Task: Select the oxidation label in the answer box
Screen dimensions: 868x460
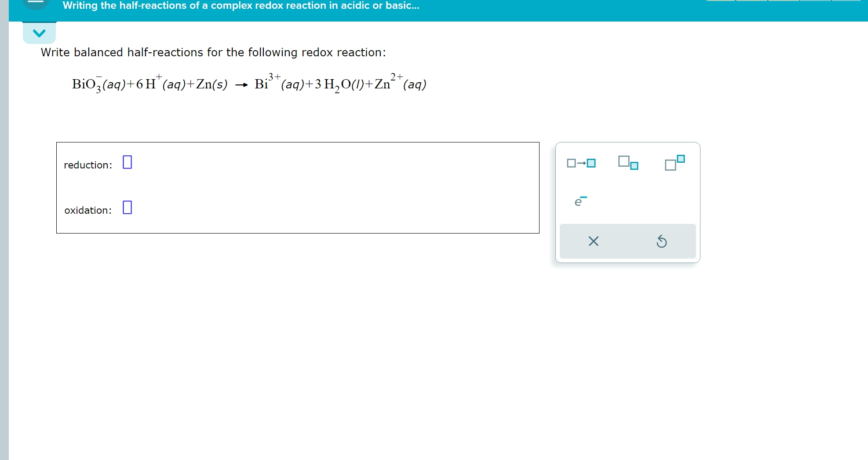Action: 88,210
